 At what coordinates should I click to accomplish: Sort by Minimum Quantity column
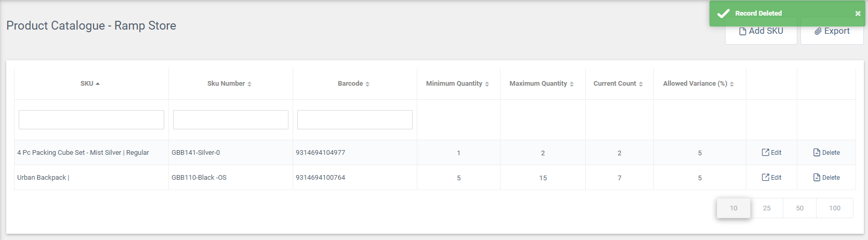(x=457, y=84)
